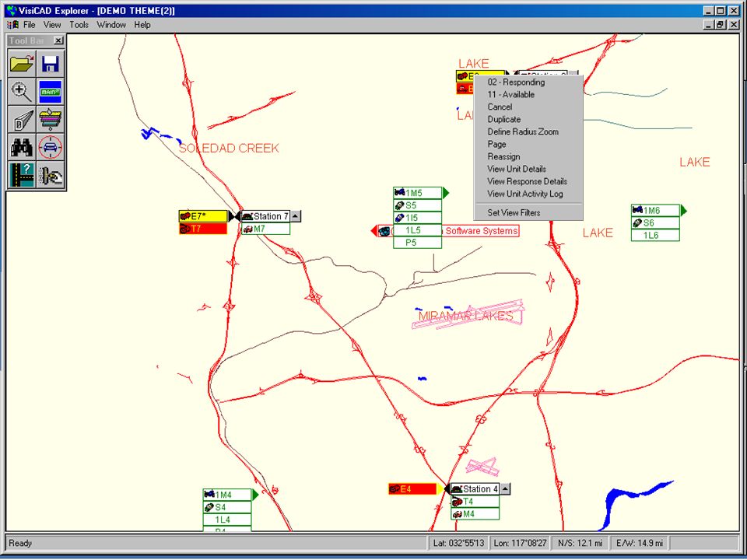Choose Define Radius Zoom option
Screen dimensions: 747x560
point(528,132)
